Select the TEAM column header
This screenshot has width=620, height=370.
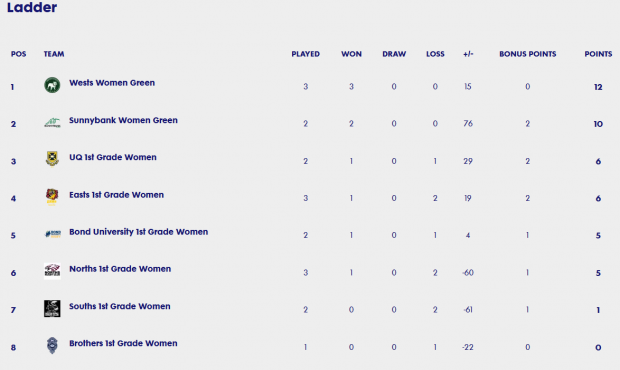coord(54,54)
